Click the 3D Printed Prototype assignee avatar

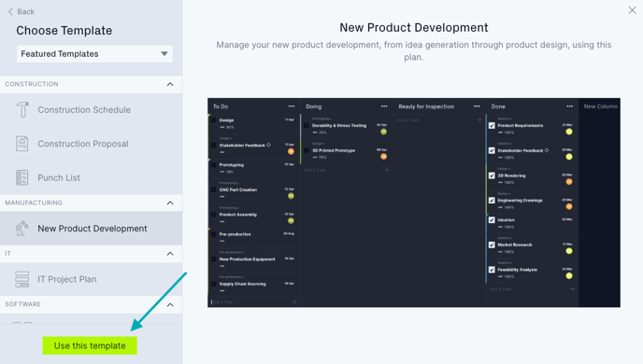383,157
